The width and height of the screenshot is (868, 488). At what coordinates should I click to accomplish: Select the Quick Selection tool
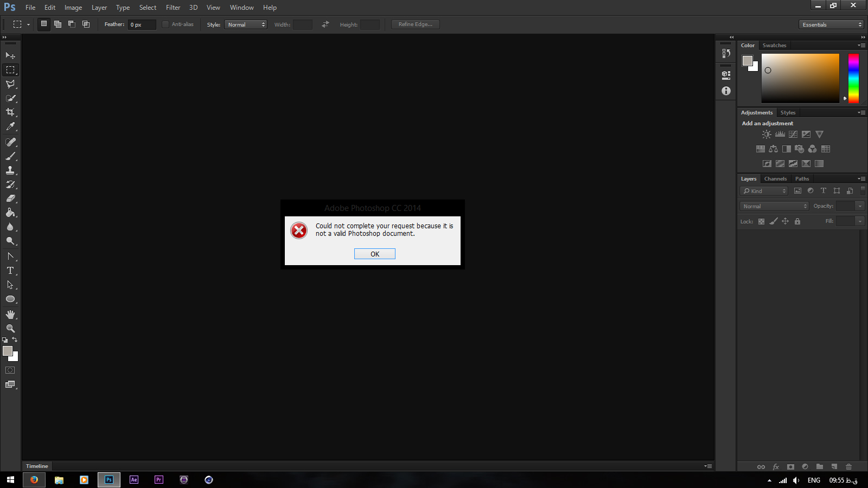tap(10, 98)
